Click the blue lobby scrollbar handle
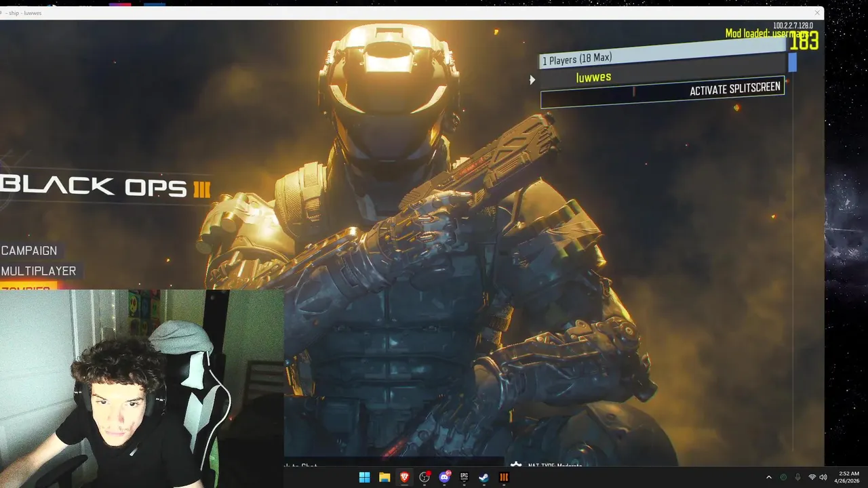Screen dimensions: 868x488 [x=792, y=62]
